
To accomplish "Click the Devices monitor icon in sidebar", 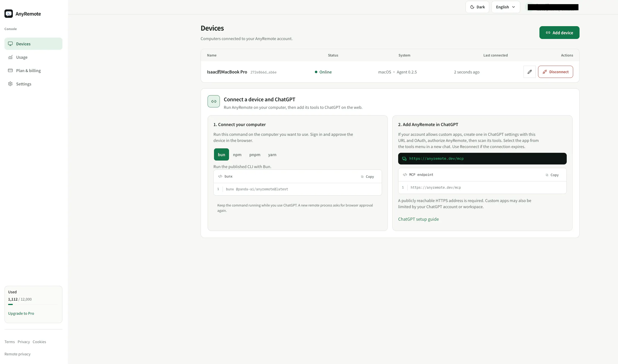I will pos(10,44).
